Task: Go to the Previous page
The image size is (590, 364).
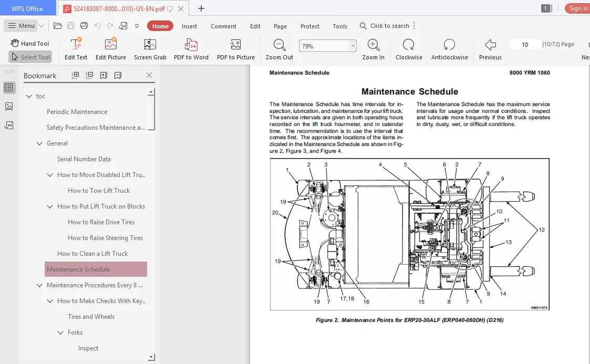Action: pyautogui.click(x=490, y=49)
